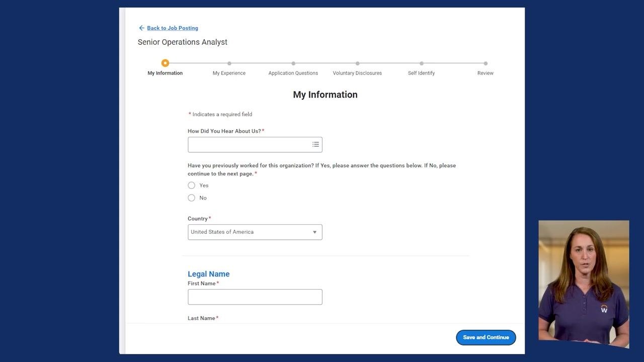Click the Legal Name section heading
Image resolution: width=644 pixels, height=362 pixels.
(209, 274)
